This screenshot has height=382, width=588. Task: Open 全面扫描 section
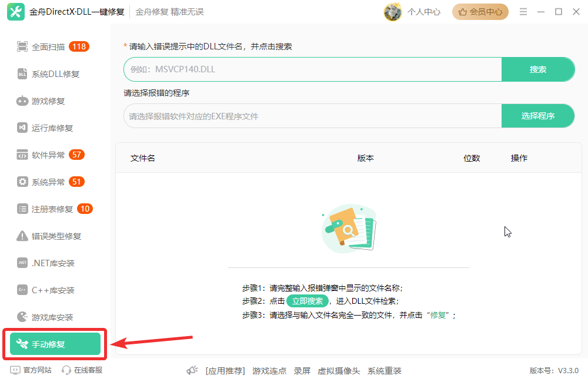(x=48, y=47)
